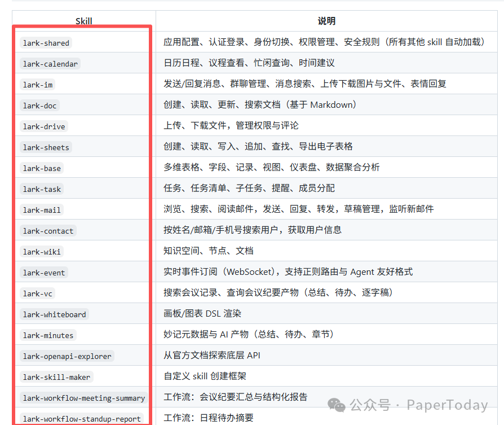Select the lark-calendar skill entry
Screen dimensions: 504x425
point(50,64)
